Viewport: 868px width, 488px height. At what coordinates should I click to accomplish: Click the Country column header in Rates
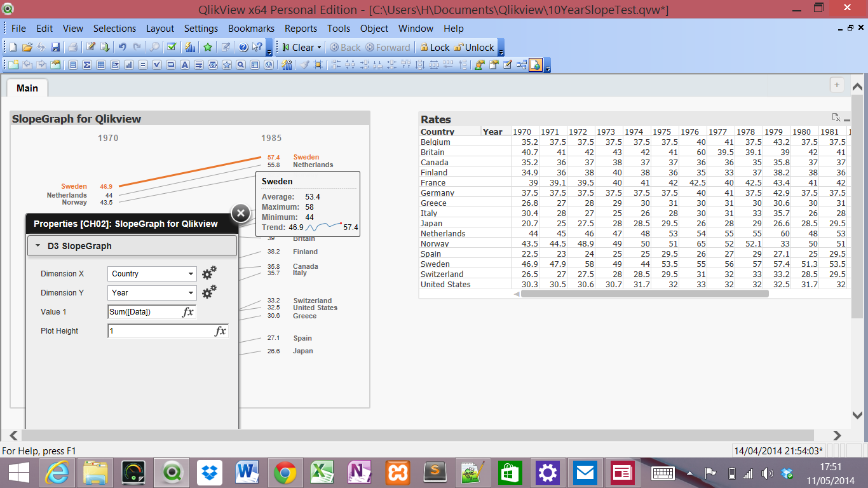[x=437, y=132]
